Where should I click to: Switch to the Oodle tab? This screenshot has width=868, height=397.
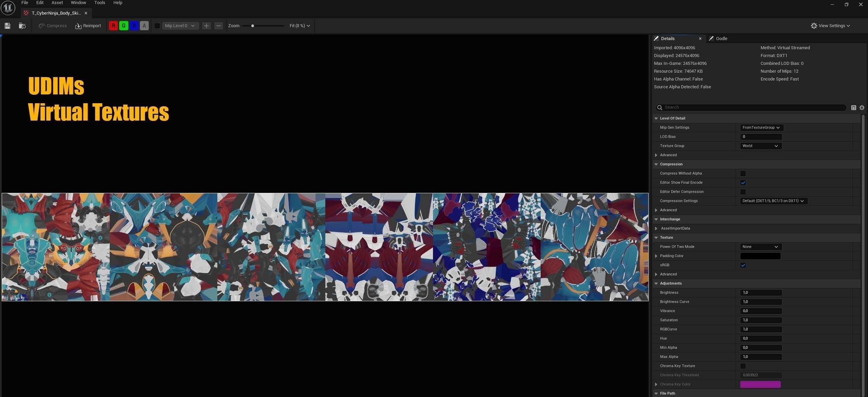[721, 39]
